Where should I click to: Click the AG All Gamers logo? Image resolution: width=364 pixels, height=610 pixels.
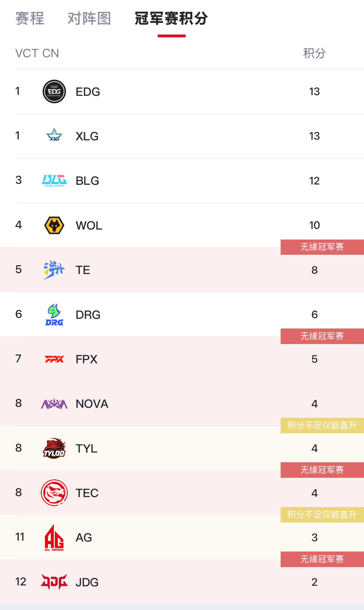click(x=54, y=538)
